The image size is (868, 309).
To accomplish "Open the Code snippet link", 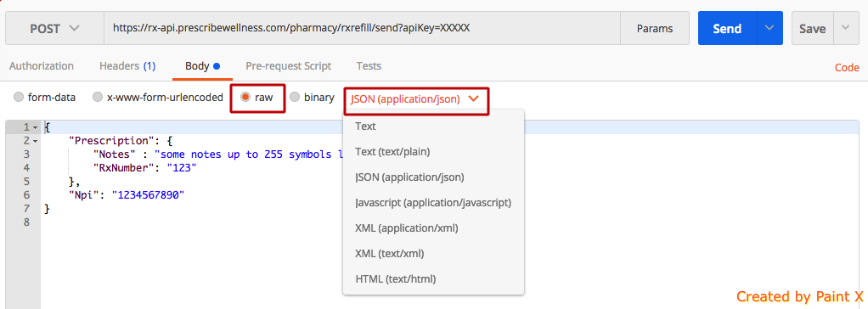I will click(847, 68).
